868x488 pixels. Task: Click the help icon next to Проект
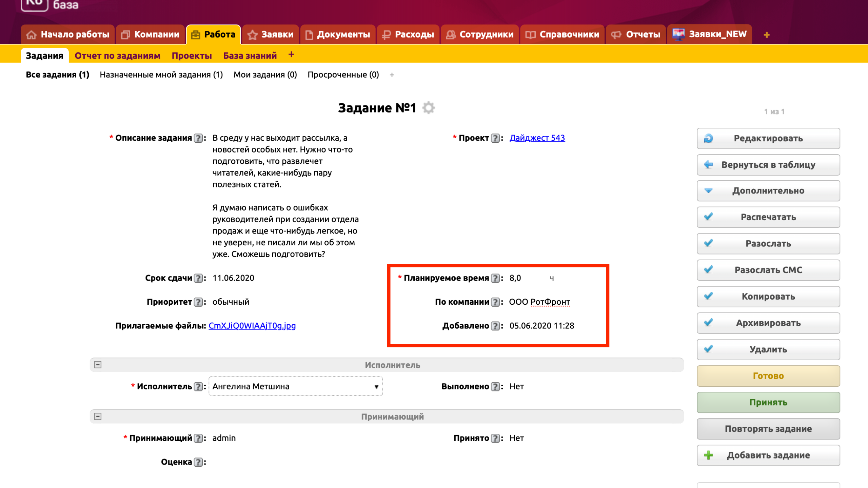(495, 138)
